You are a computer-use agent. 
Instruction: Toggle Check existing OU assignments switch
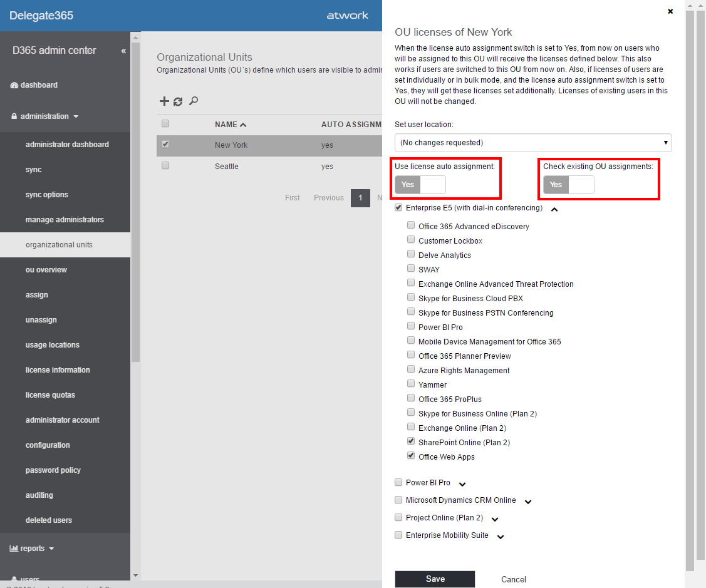pos(569,185)
